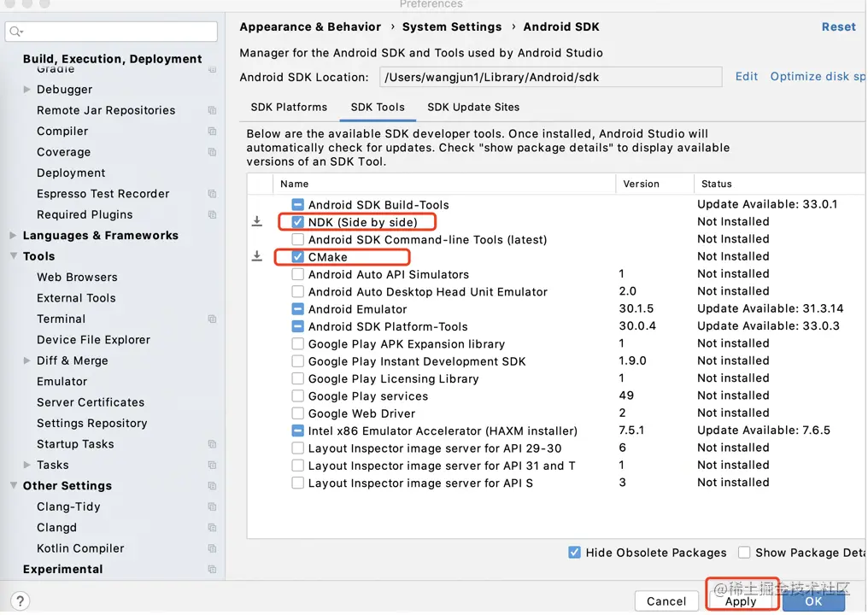
Task: Toggle Hide Obsolete Packages checkbox
Action: tap(575, 552)
